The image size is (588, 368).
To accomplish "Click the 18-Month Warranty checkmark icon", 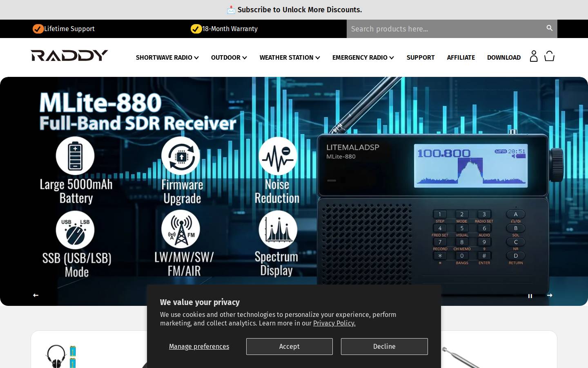I will (196, 29).
